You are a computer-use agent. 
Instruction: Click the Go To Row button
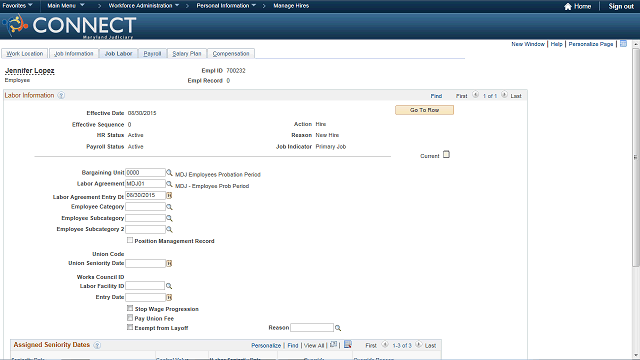(424, 110)
